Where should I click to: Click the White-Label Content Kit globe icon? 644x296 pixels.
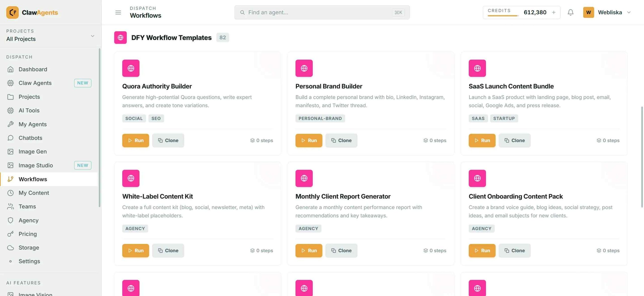(x=131, y=178)
